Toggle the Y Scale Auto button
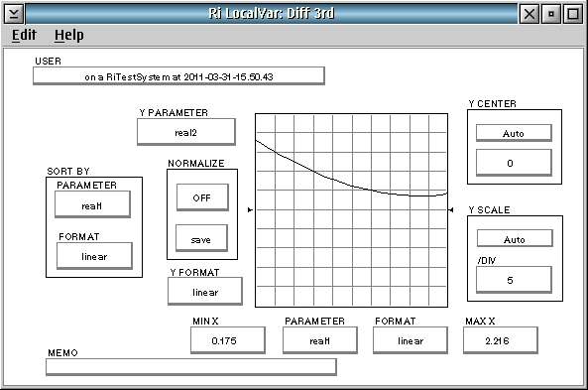Image resolution: width=588 pixels, height=390 pixels. [515, 239]
